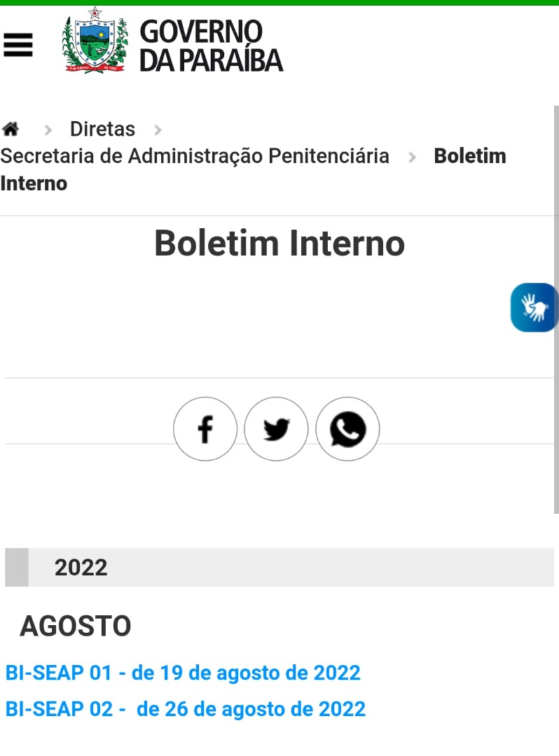Share the page on Facebook
The height and width of the screenshot is (756, 559).
click(x=205, y=429)
